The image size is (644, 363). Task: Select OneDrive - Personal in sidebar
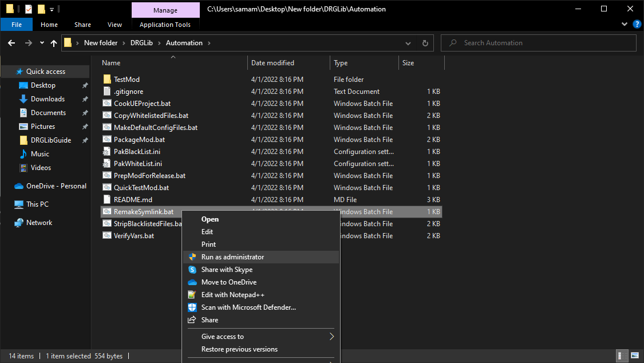[x=56, y=186]
